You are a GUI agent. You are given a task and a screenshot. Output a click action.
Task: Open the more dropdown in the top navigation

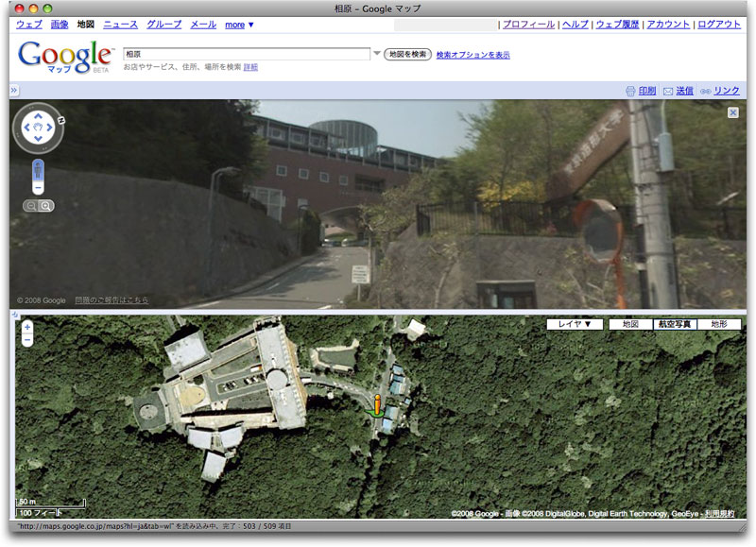click(239, 25)
